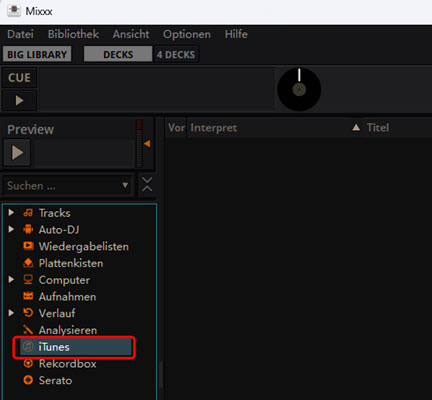
Task: Click the deck waveform overview area
Action: tap(156, 89)
